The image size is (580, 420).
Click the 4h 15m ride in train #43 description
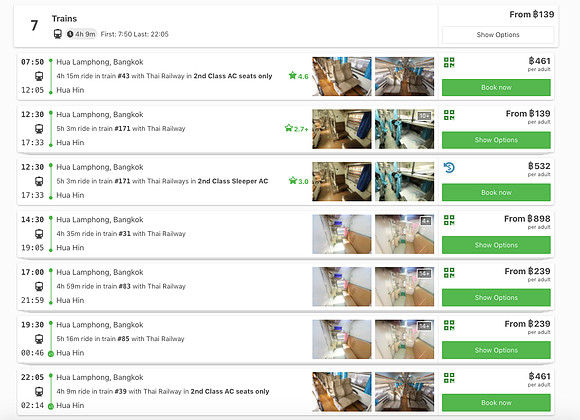point(164,76)
